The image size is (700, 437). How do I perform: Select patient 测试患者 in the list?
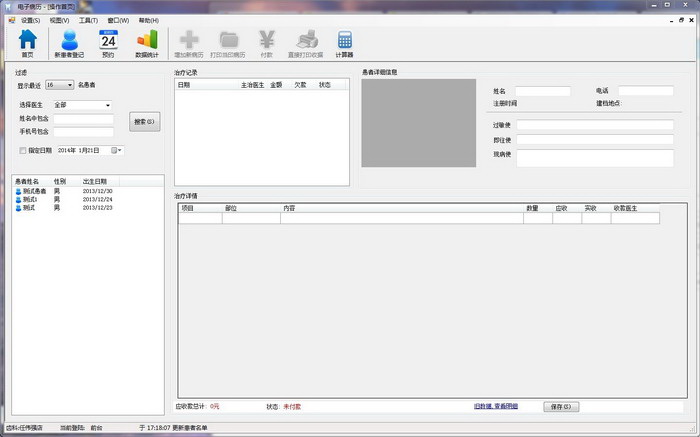[x=34, y=190]
